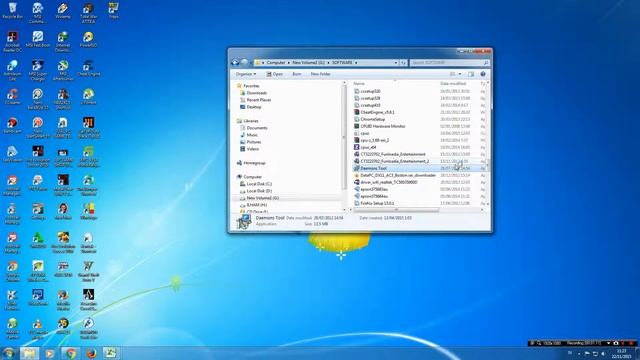
Task: Open the Pictures library
Action: 253,142
